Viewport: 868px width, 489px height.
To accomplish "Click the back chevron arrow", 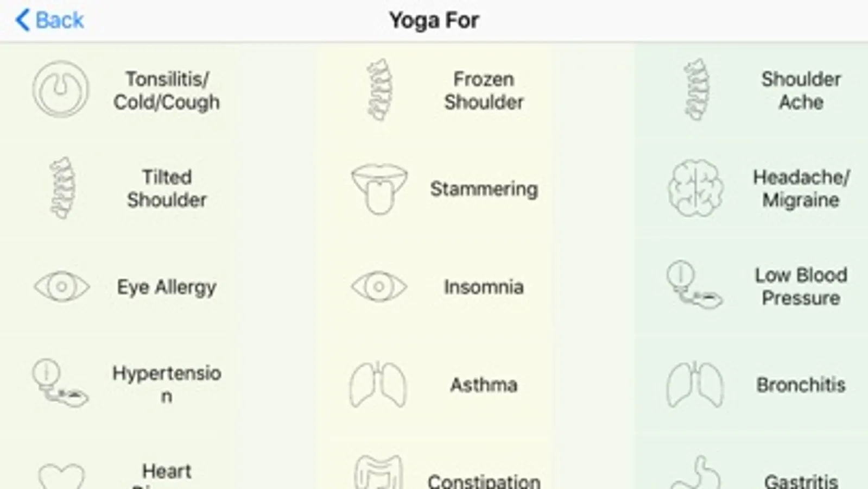I will 22,21.
